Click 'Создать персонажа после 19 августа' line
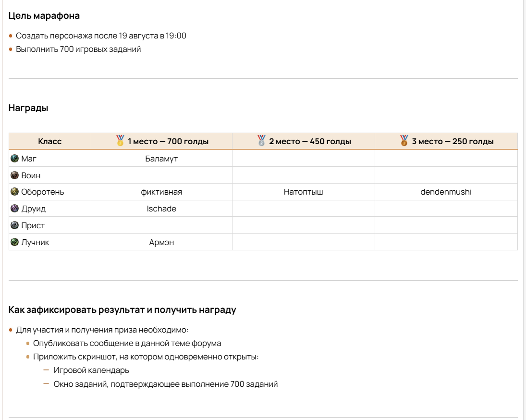The image size is (526, 420). click(101, 36)
